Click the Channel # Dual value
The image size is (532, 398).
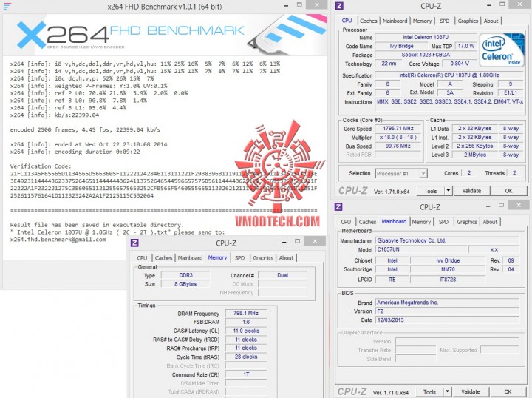[x=282, y=275]
